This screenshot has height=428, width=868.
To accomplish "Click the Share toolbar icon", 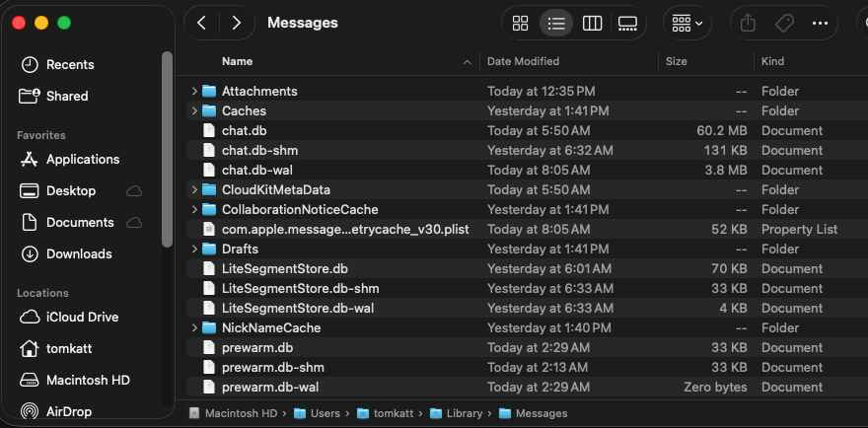I will (x=748, y=24).
